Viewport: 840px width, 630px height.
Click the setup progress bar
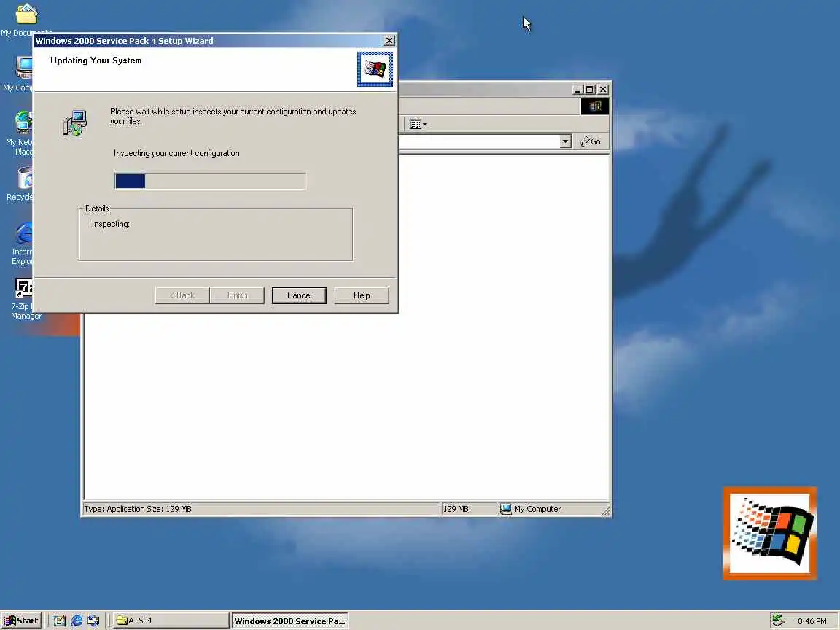(210, 181)
